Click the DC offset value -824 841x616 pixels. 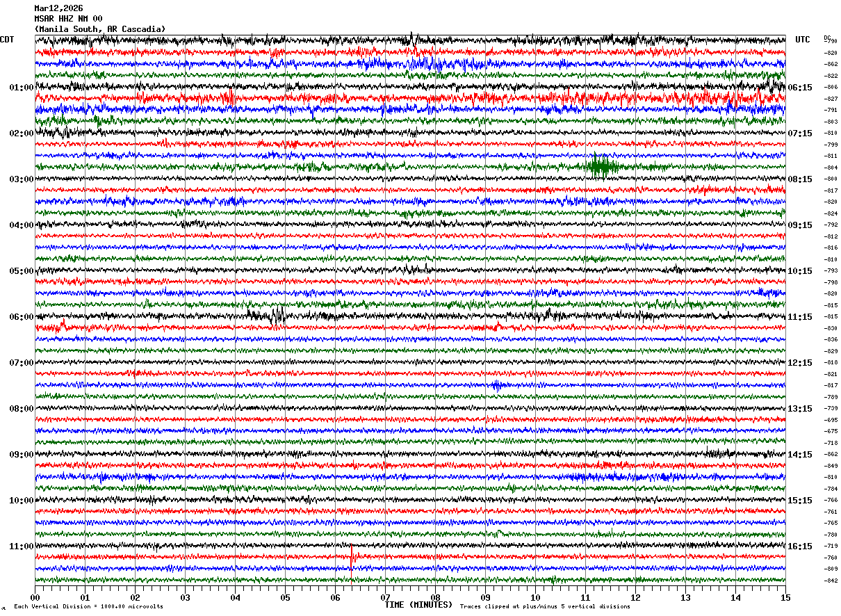[831, 213]
